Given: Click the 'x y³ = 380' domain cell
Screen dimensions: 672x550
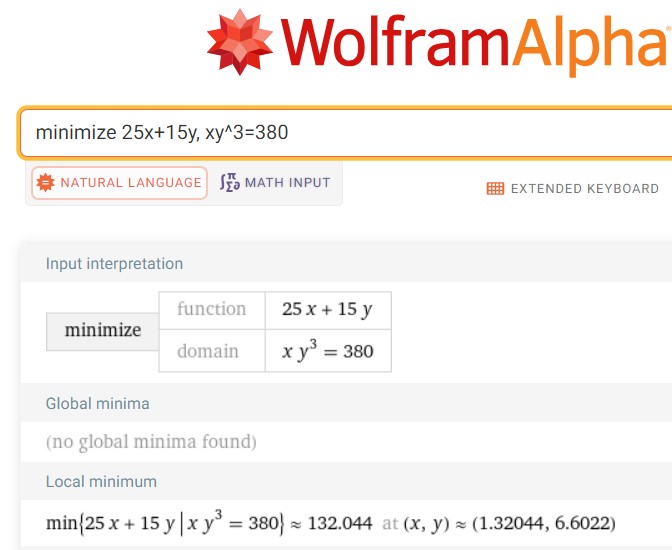Looking at the screenshot, I should (x=328, y=351).
